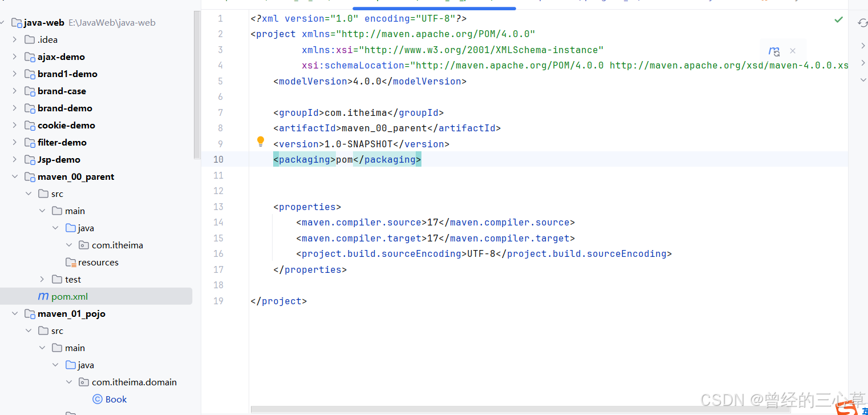868x415 pixels.
Task: Click the .idea folder icon
Action: coord(30,39)
